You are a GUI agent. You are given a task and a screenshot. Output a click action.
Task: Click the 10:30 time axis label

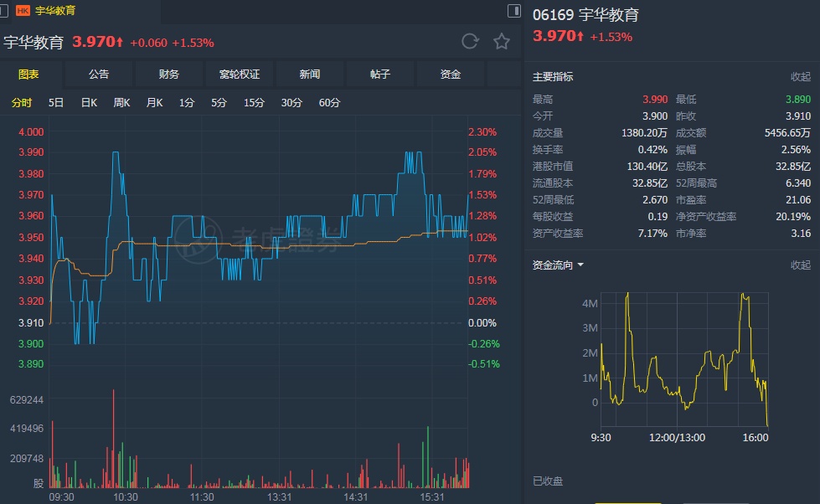(126, 496)
